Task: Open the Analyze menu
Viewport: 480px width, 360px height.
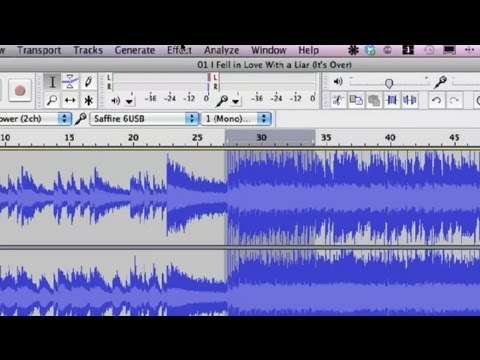Action: tap(222, 50)
